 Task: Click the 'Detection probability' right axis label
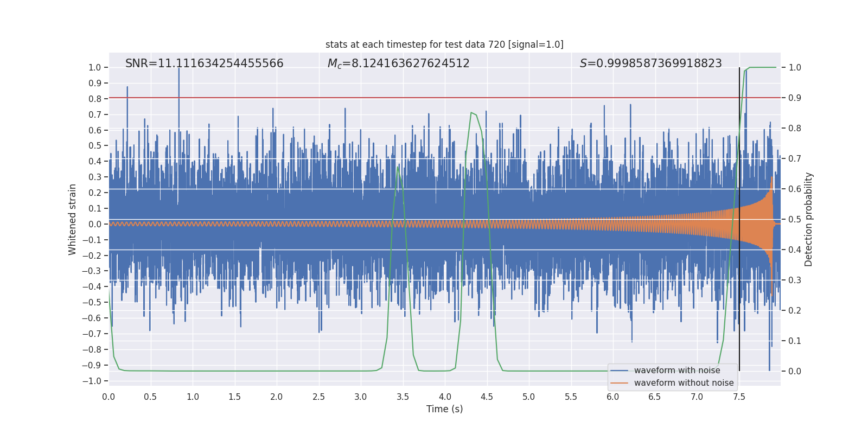(809, 219)
